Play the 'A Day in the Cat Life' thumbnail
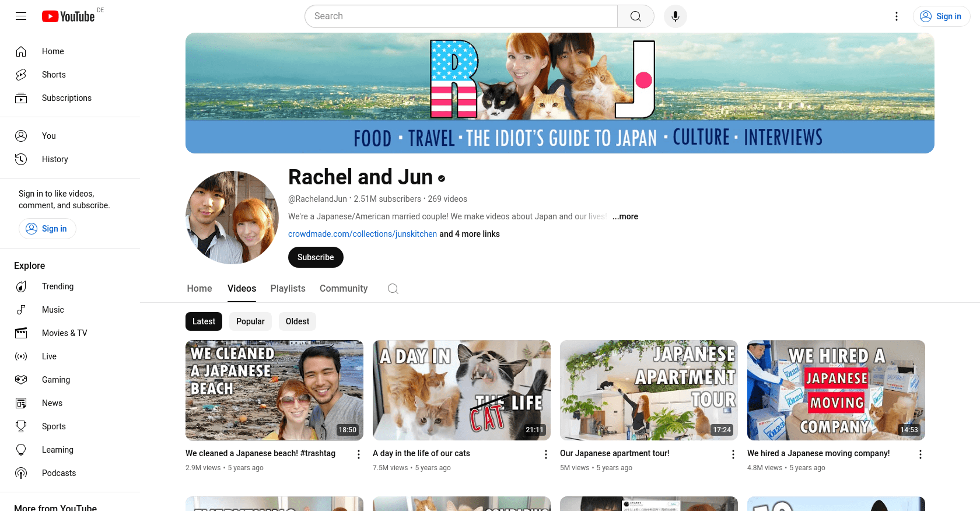Viewport: 980px width, 511px height. (x=461, y=390)
